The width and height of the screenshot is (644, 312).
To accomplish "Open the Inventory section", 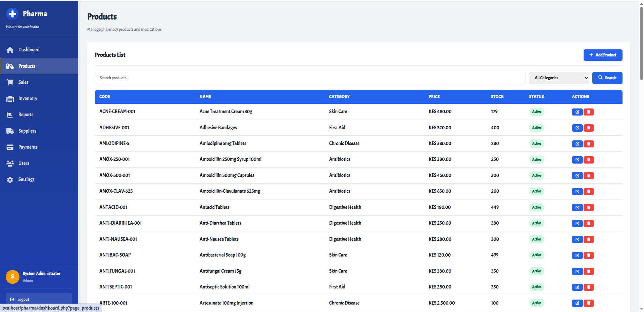I will coord(28,98).
